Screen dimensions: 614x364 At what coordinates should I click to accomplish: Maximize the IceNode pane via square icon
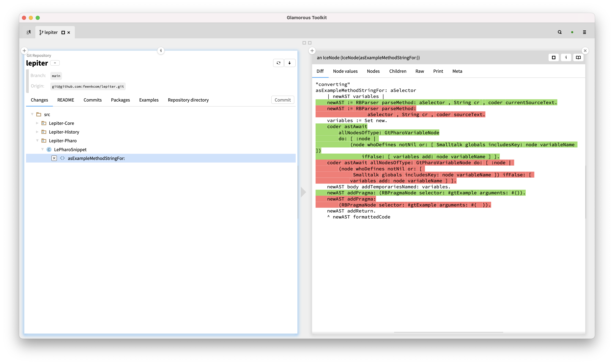tap(554, 57)
